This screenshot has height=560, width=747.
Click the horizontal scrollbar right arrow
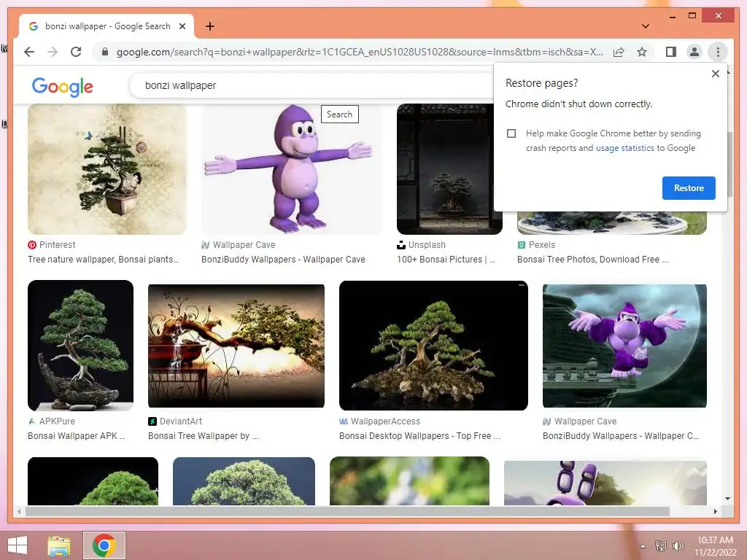click(x=715, y=511)
